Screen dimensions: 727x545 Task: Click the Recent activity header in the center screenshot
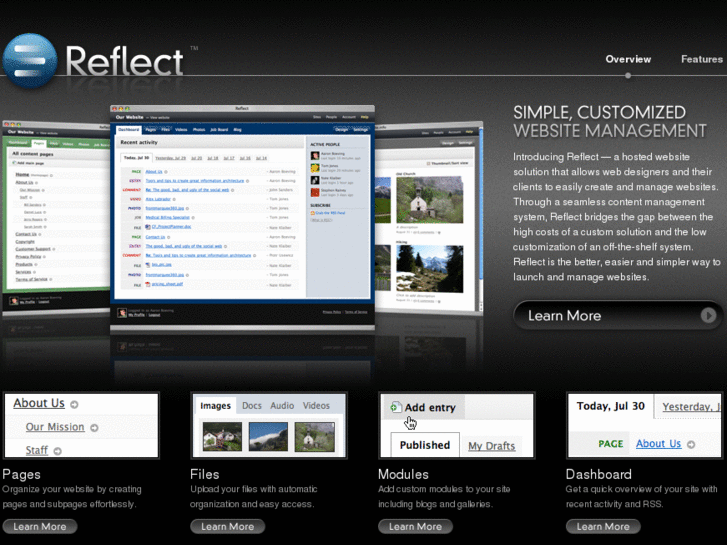click(139, 142)
